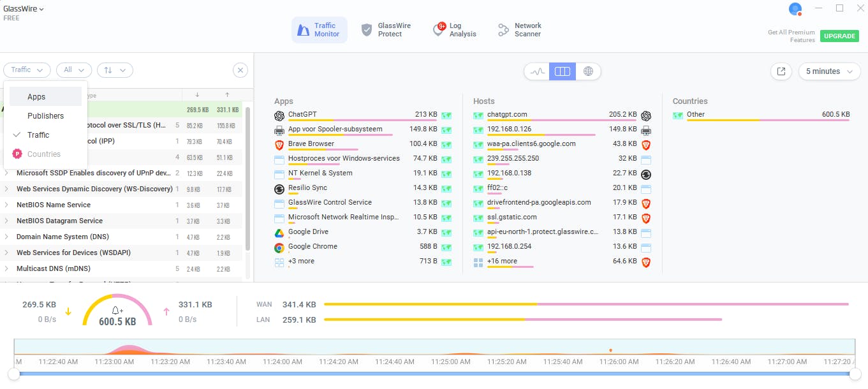Image resolution: width=868 pixels, height=389 pixels.
Task: Select premium Countries menu option
Action: point(45,154)
